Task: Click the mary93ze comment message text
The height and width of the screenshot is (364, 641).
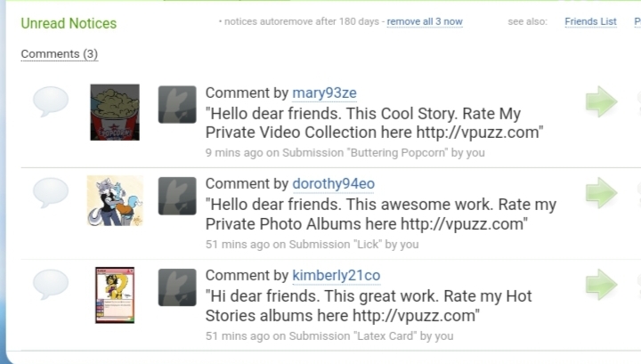Action: coord(374,124)
